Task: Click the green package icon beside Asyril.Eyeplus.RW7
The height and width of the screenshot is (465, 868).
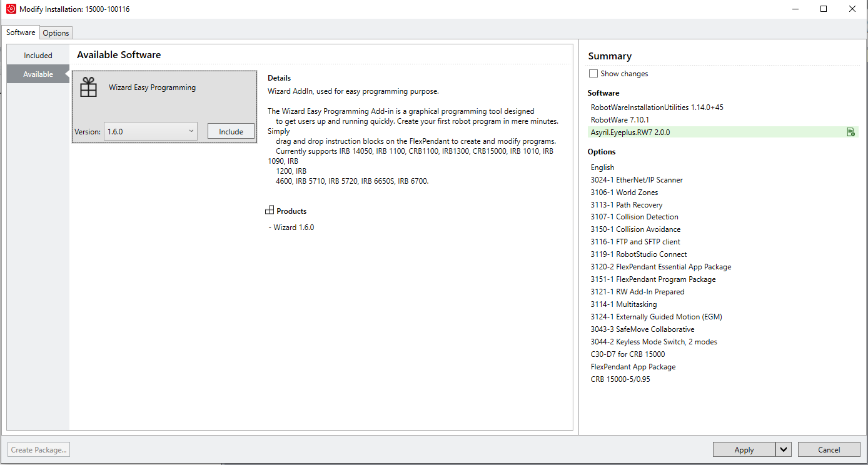Action: tap(850, 132)
